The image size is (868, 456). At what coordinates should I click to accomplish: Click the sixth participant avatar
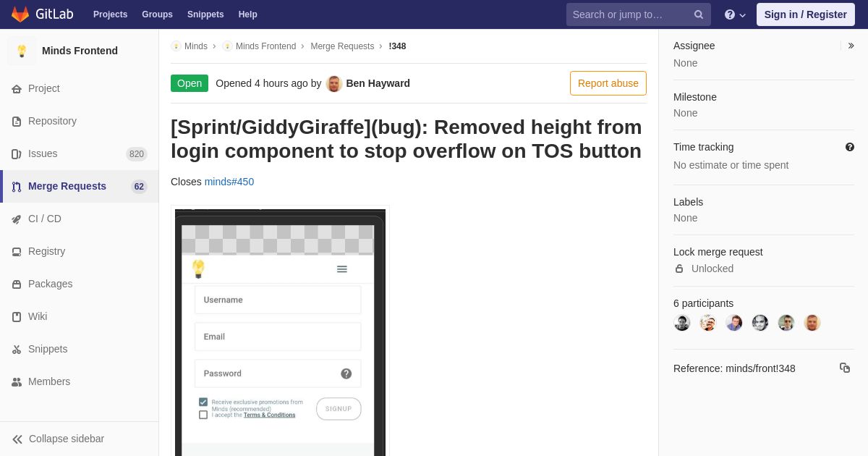pos(812,323)
